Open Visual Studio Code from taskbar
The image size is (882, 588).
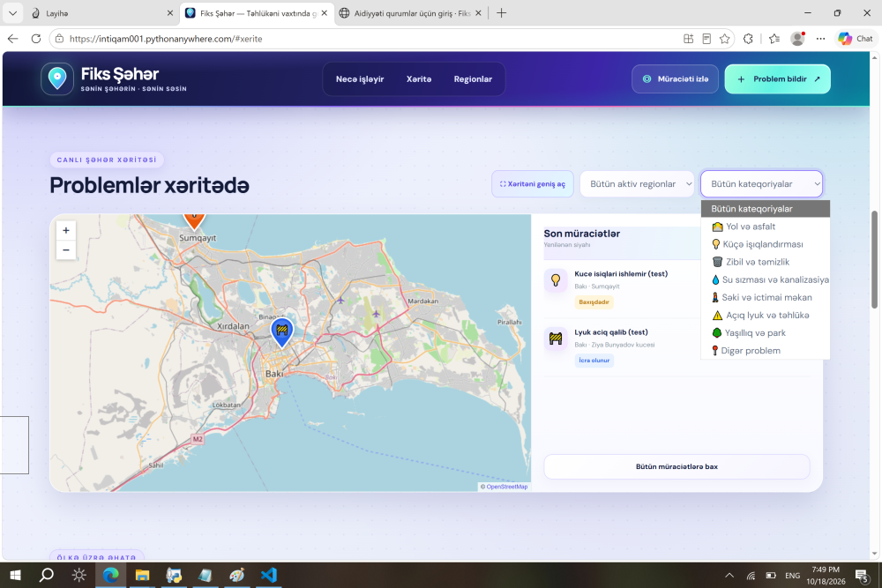click(x=269, y=575)
